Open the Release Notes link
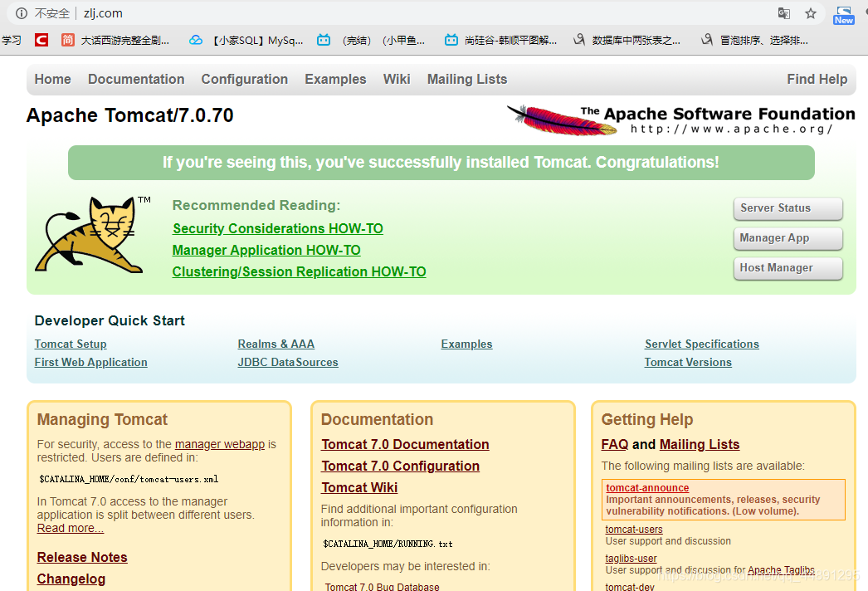The image size is (868, 591). [82, 557]
